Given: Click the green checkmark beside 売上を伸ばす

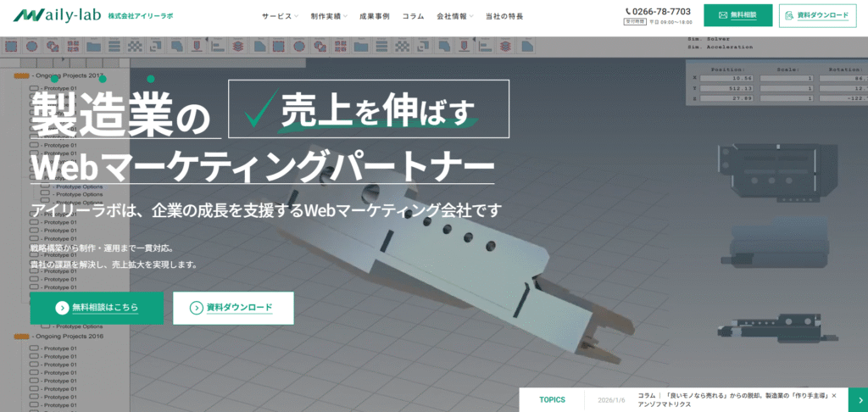Looking at the screenshot, I should (258, 109).
